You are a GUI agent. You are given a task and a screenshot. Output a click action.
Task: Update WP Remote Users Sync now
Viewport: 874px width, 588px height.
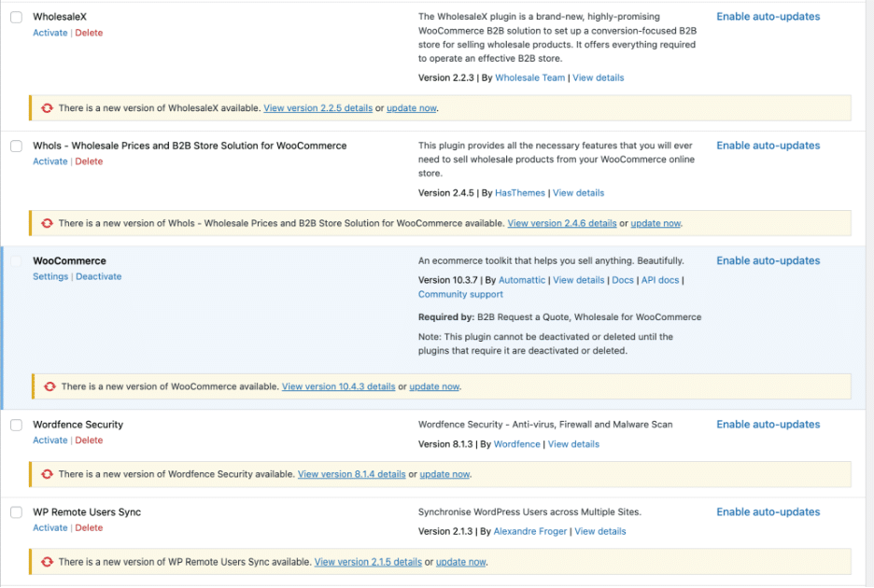tap(460, 563)
